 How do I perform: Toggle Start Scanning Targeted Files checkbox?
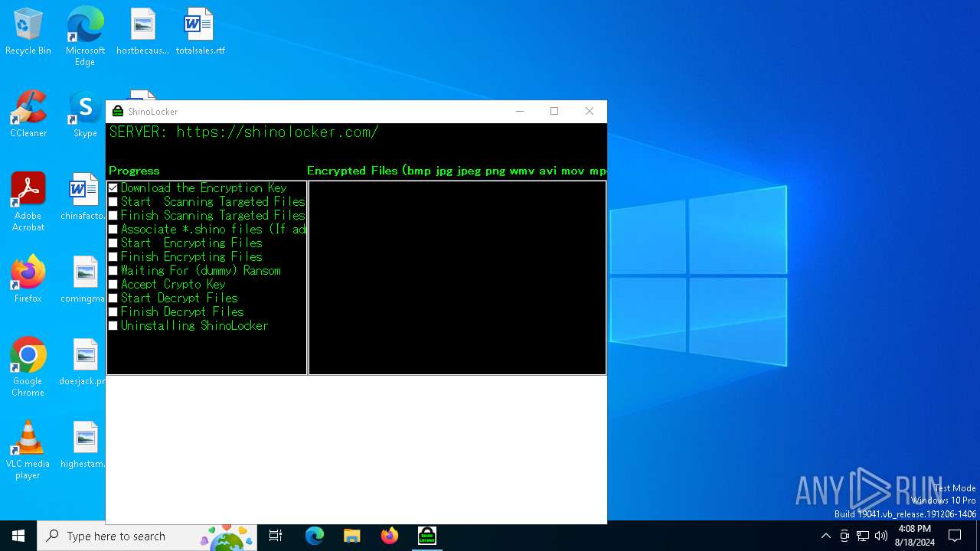(113, 202)
